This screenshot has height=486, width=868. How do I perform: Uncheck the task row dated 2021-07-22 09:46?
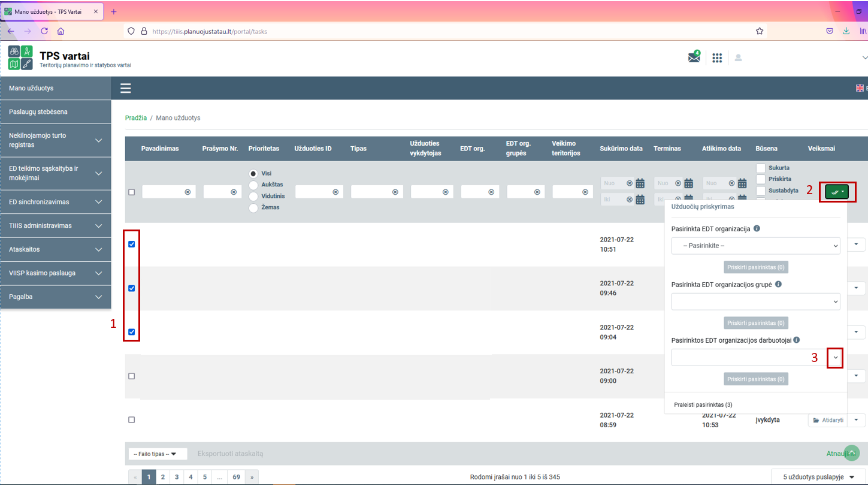click(x=132, y=288)
